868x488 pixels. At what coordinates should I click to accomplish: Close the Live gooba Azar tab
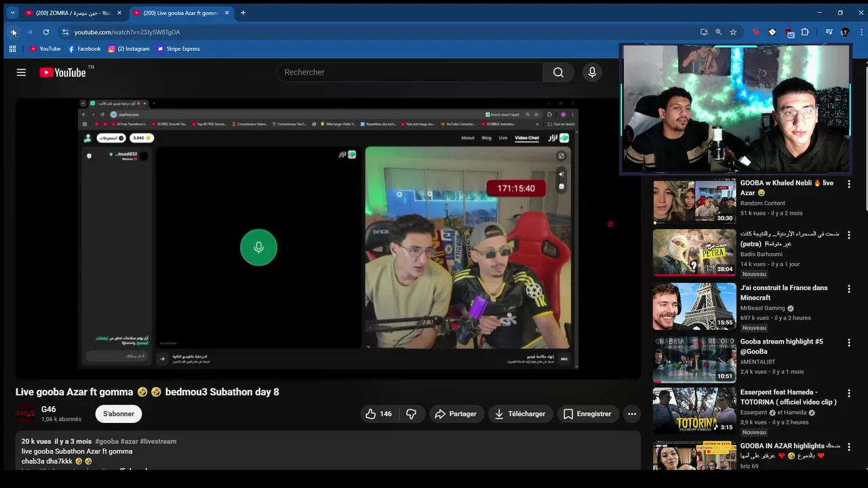[226, 13]
